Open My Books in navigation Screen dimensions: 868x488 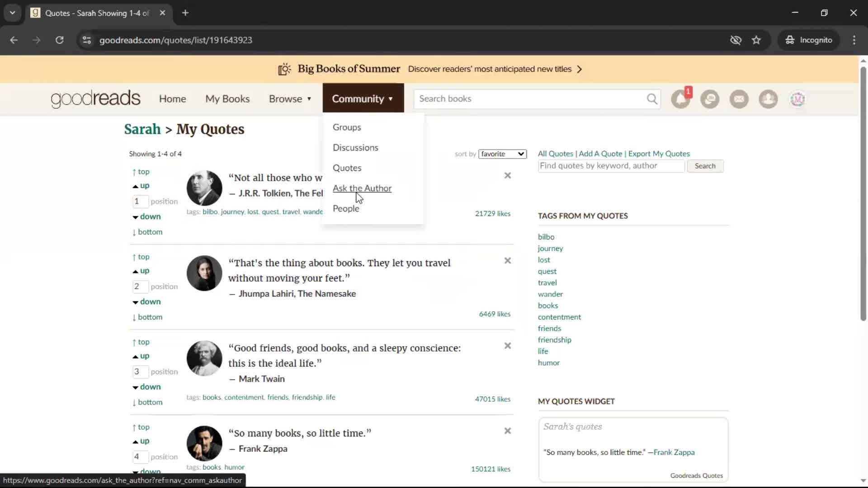point(227,99)
